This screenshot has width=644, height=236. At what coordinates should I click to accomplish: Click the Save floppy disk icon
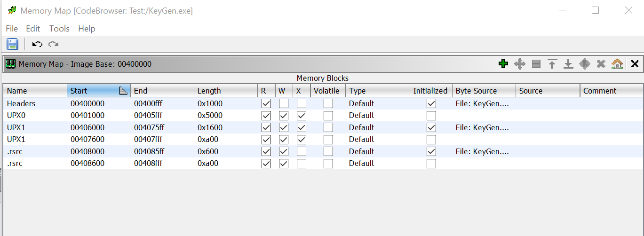tap(12, 44)
